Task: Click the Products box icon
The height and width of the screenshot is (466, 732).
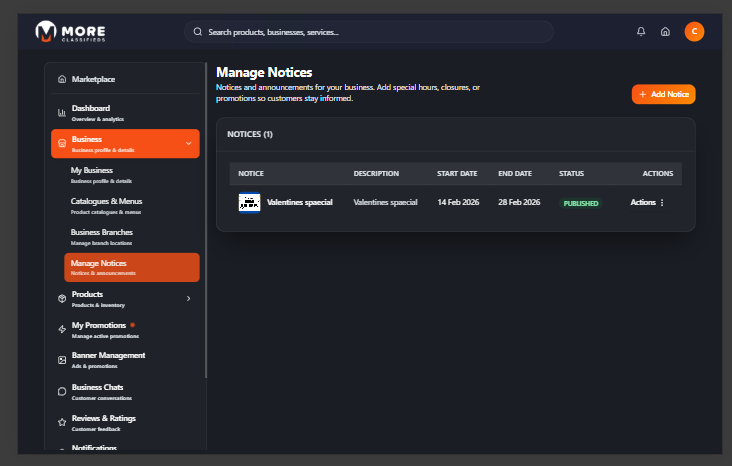Action: click(x=62, y=298)
